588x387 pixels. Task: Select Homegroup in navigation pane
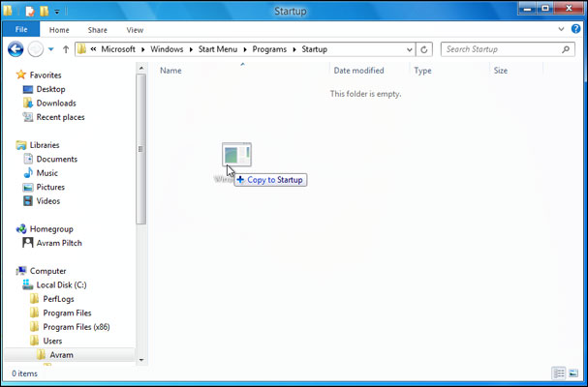[x=51, y=229]
